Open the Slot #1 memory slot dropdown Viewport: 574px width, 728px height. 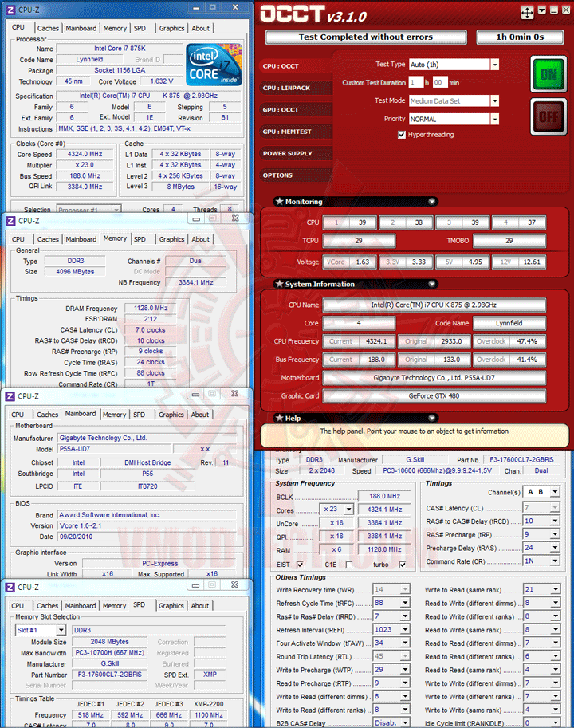pyautogui.click(x=61, y=630)
